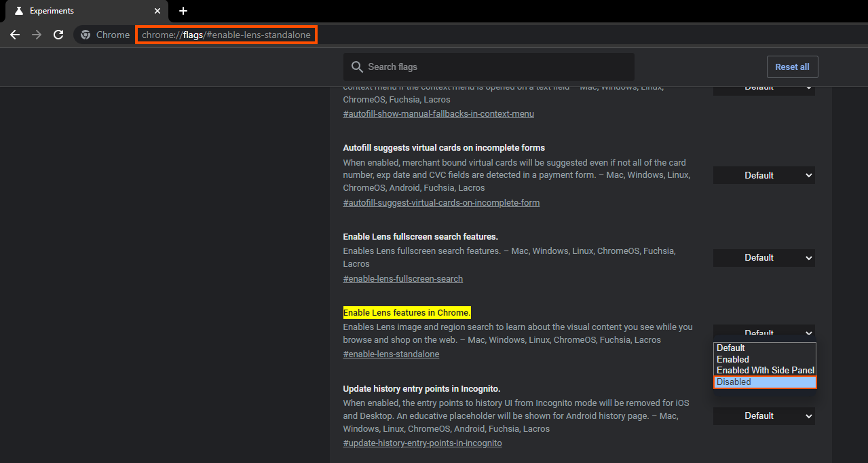Go back with the browser back arrow
The width and height of the screenshot is (868, 463).
pos(15,35)
